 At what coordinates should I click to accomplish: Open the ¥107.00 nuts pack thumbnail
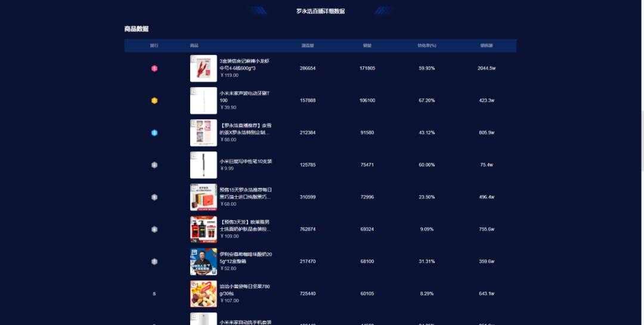click(203, 294)
